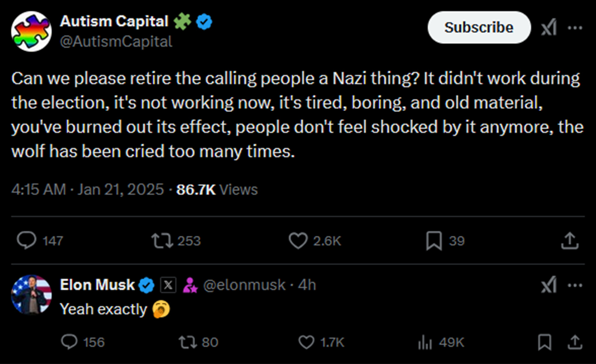Viewport: 596px width, 364px height.
Task: Bookmark Elon Musk's reply
Action: point(545,342)
